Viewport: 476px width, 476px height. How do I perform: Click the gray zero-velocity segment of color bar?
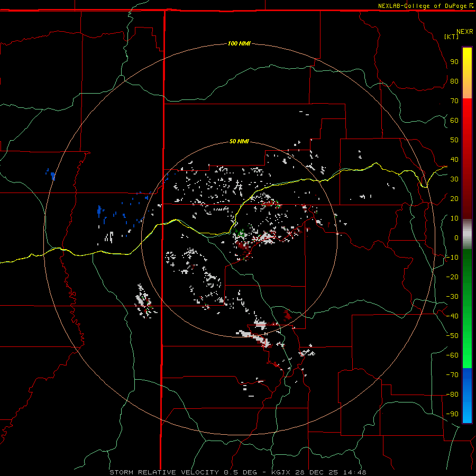[x=467, y=234]
